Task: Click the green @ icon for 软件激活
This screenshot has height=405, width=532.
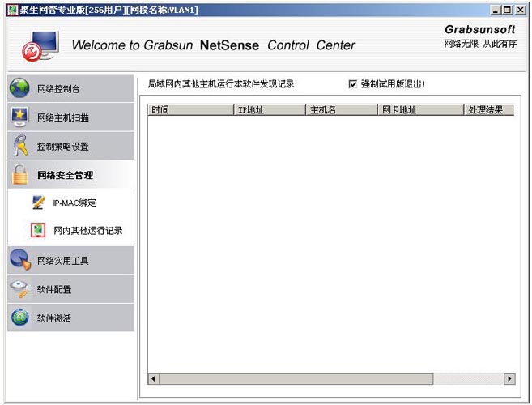Action: pos(20,318)
